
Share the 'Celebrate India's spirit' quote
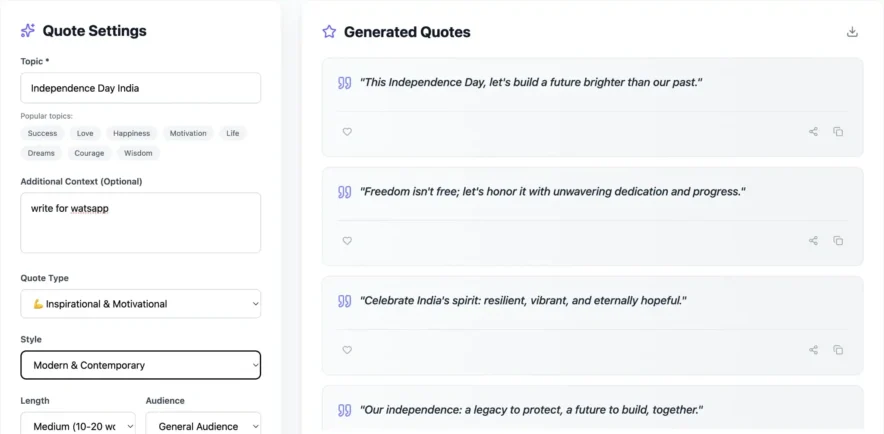(x=813, y=350)
